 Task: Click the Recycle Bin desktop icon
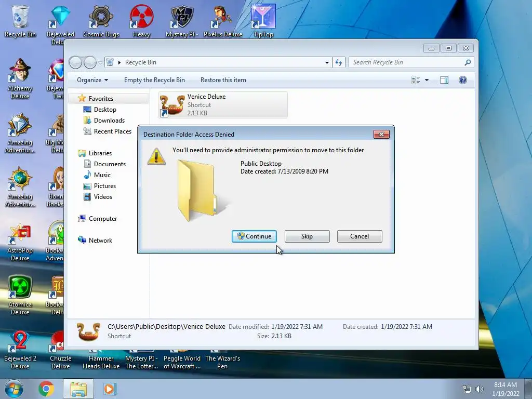(x=20, y=21)
